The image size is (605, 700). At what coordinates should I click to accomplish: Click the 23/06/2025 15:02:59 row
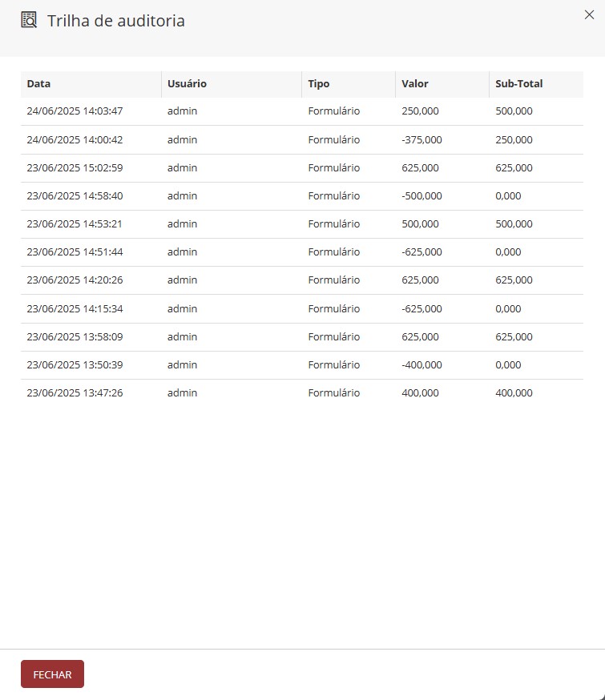302,168
